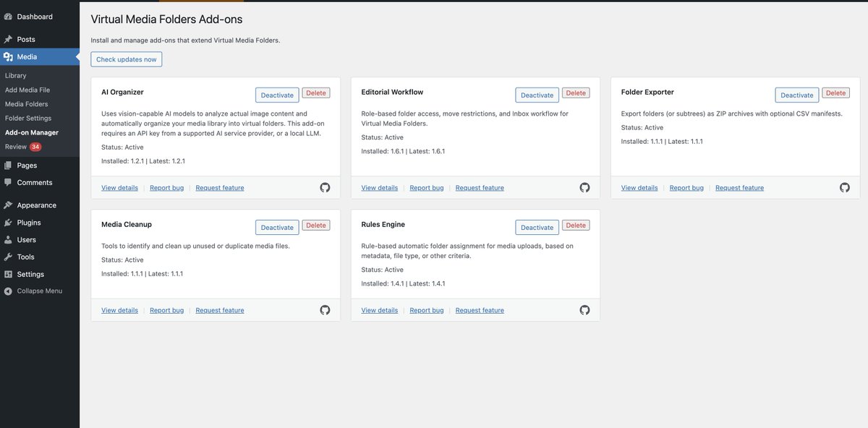The width and height of the screenshot is (868, 428).
Task: Click the Settings sliders icon
Action: (x=8, y=275)
